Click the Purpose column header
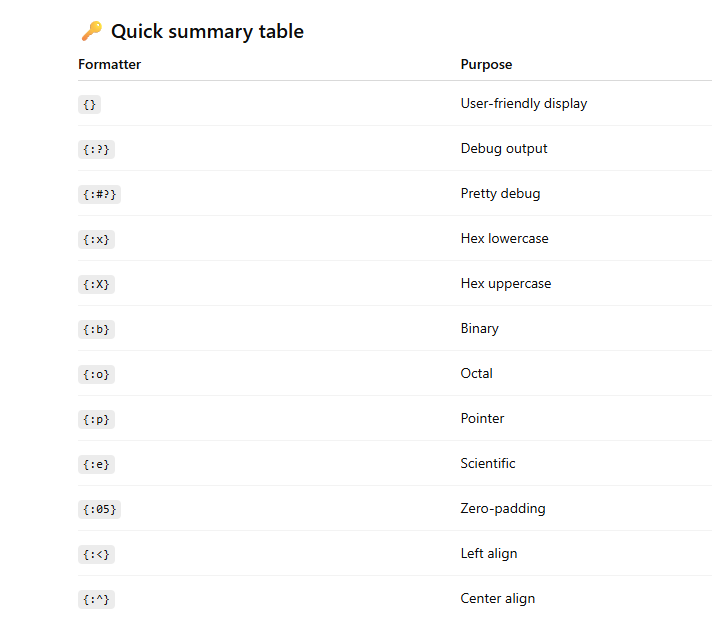Image resolution: width=712 pixels, height=627 pixels. coord(486,64)
